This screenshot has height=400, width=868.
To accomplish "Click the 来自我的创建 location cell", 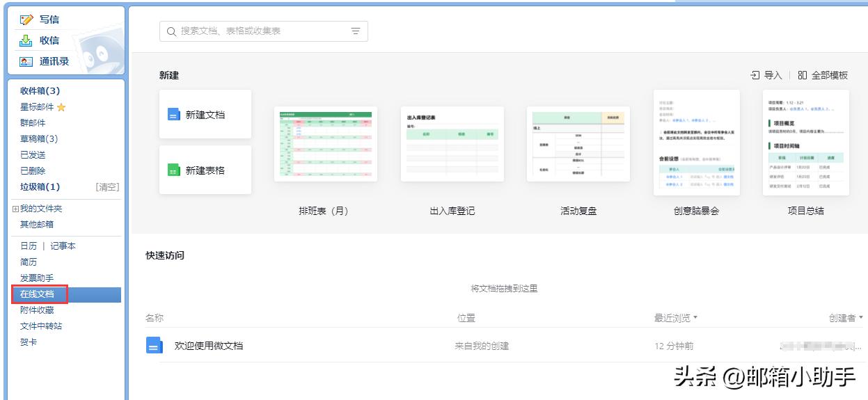I will tap(482, 346).
